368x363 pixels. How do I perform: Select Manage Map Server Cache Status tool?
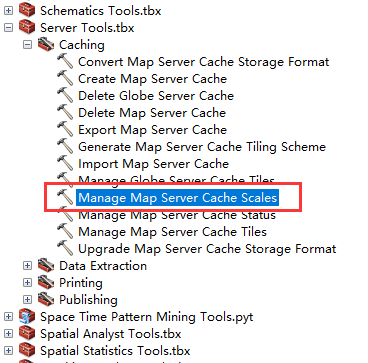pyautogui.click(x=177, y=216)
